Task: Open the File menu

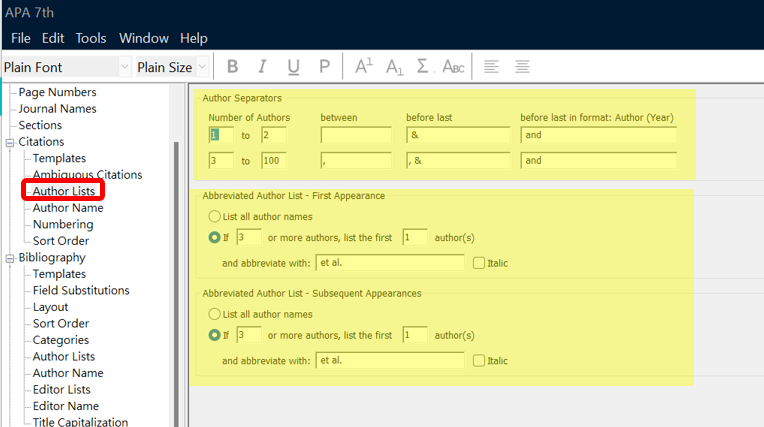Action: (x=20, y=38)
